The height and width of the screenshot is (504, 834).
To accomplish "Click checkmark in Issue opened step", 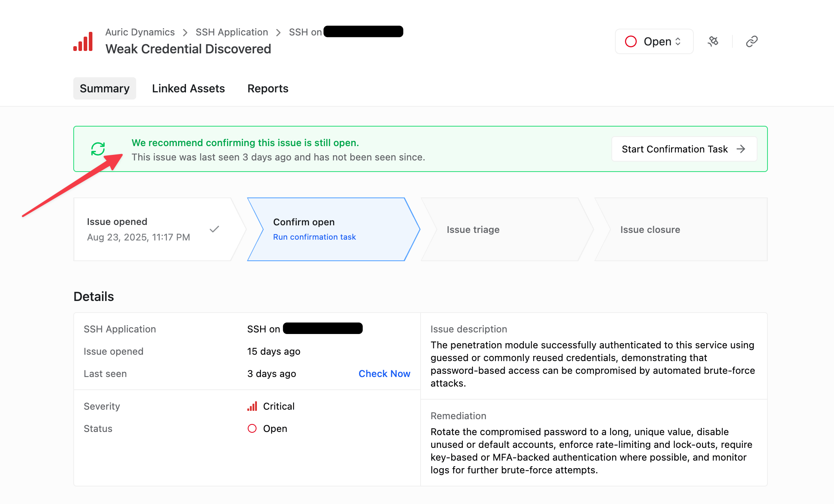I will coord(214,229).
